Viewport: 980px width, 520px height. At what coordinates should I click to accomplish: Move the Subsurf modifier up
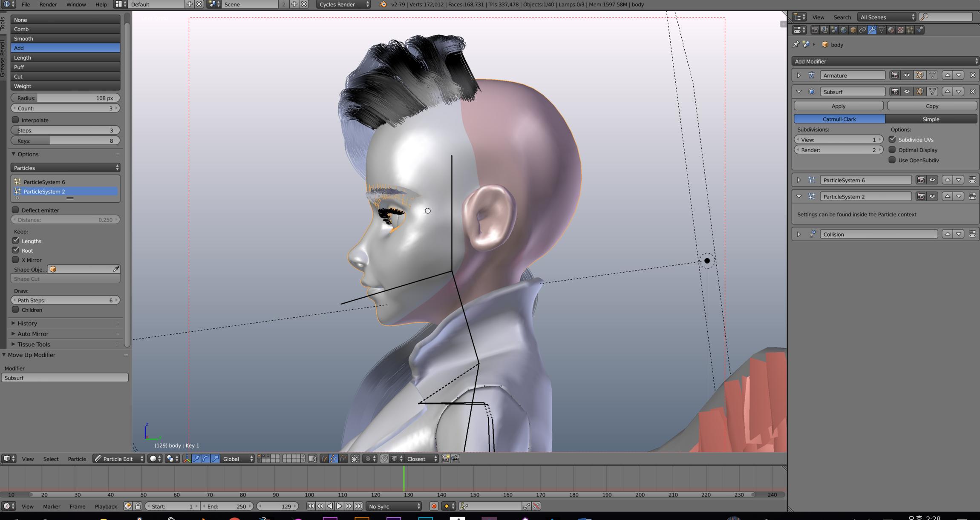947,92
